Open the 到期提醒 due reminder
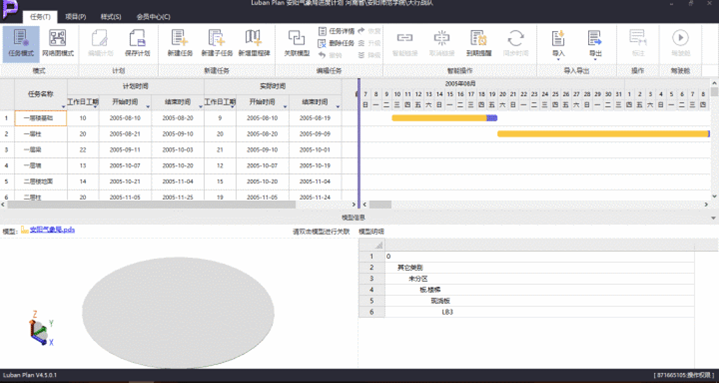Screen dimensions: 719x383 pos(479,43)
